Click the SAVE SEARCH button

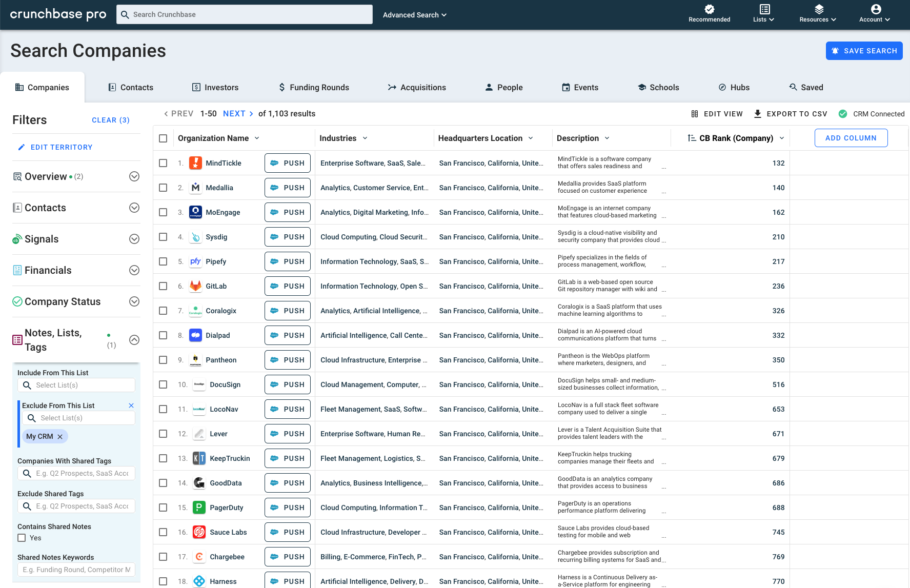pyautogui.click(x=864, y=51)
